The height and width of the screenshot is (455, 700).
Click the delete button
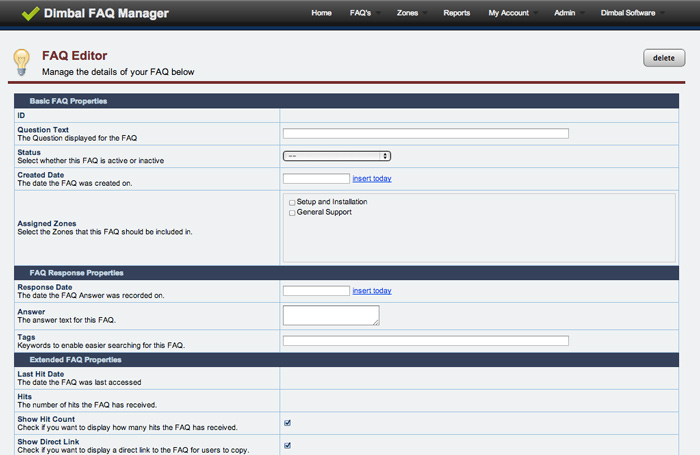click(x=664, y=58)
